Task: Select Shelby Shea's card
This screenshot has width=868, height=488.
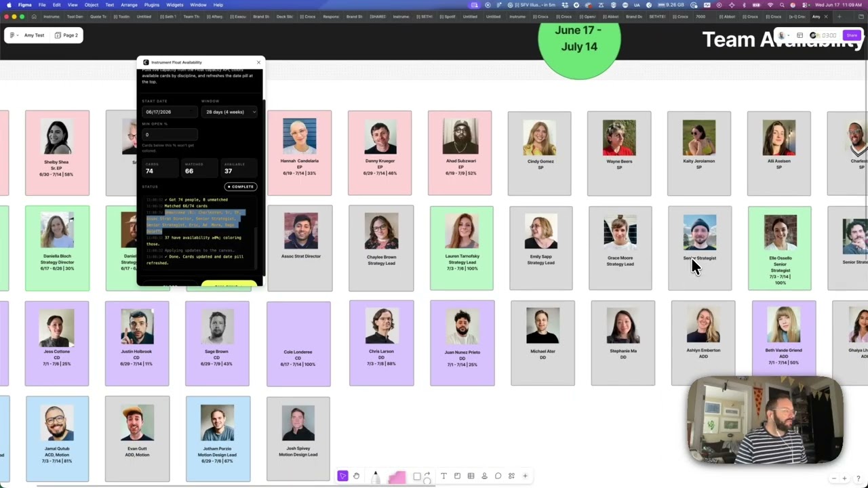Action: point(57,154)
